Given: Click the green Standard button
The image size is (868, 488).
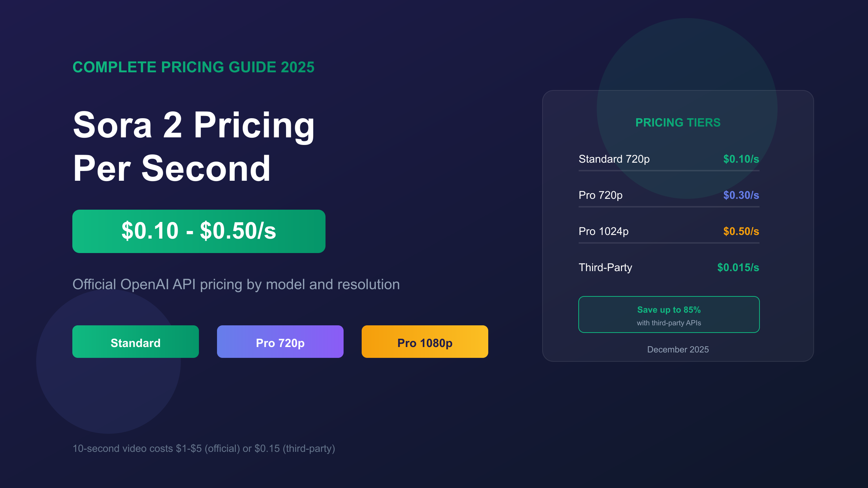Looking at the screenshot, I should [136, 342].
